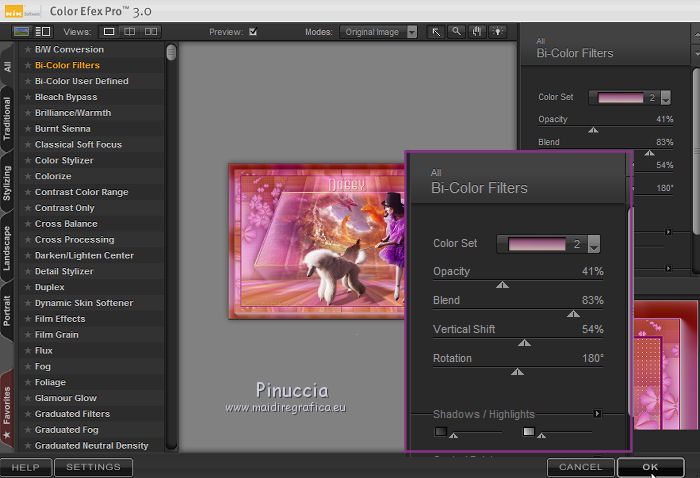The height and width of the screenshot is (478, 700).
Task: Open the Traditional filter category tab
Action: pyautogui.click(x=7, y=118)
